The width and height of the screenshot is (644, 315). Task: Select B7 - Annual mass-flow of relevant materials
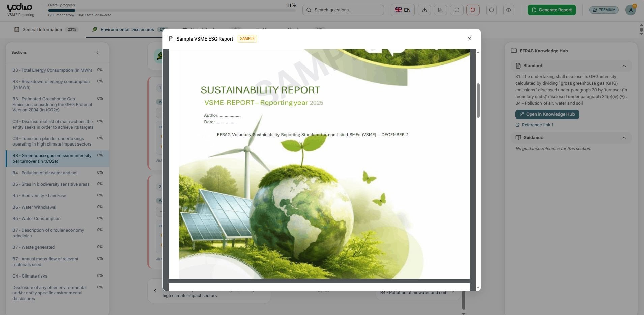(x=57, y=262)
